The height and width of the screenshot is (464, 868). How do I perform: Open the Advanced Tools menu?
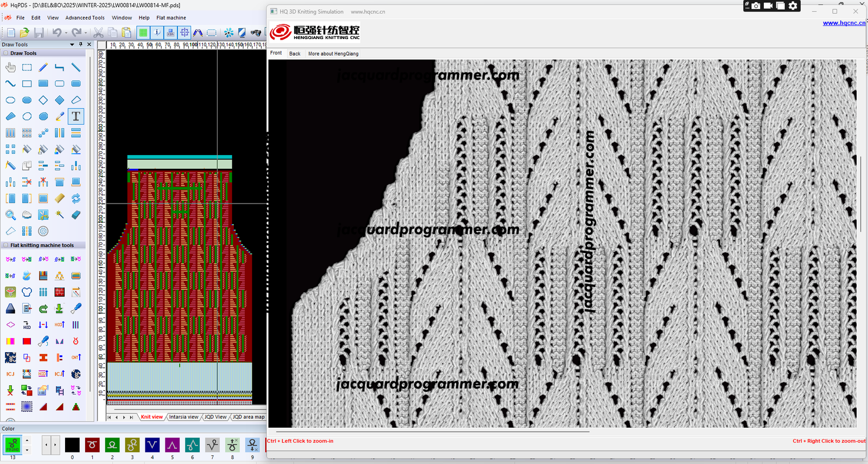(85, 17)
